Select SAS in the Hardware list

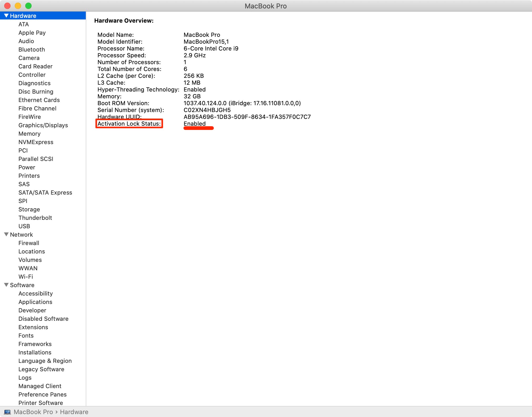coord(24,184)
